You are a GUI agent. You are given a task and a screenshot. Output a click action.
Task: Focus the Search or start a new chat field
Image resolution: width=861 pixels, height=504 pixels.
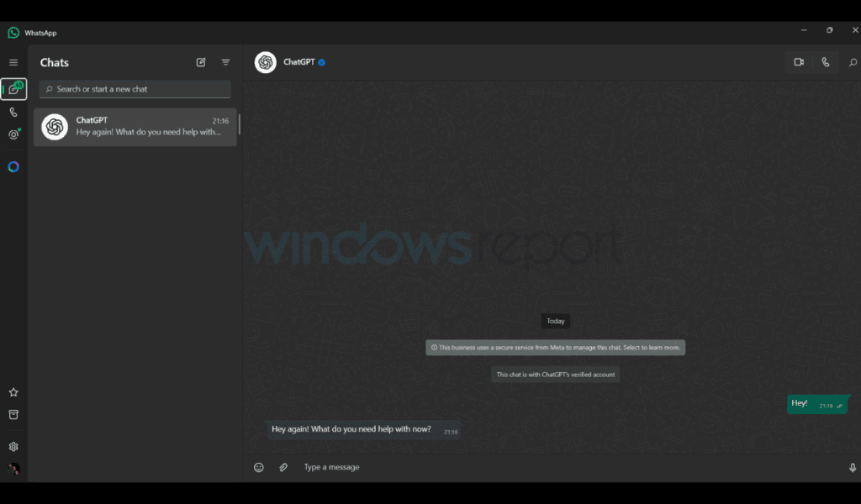(135, 89)
